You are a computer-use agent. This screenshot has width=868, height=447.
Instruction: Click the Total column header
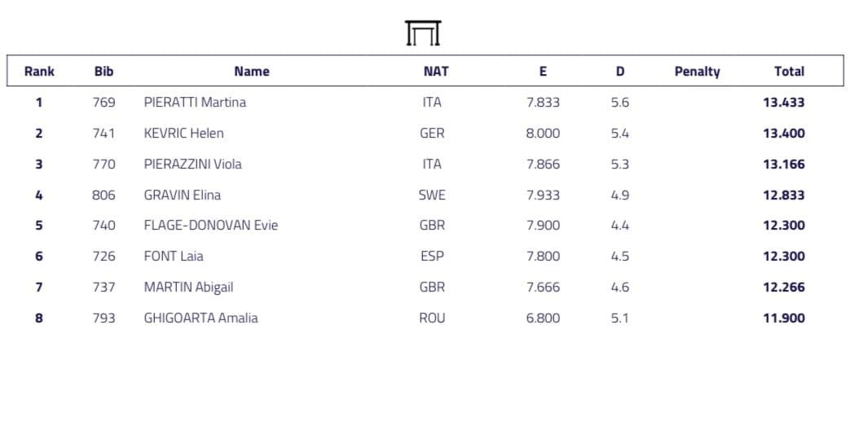point(788,72)
